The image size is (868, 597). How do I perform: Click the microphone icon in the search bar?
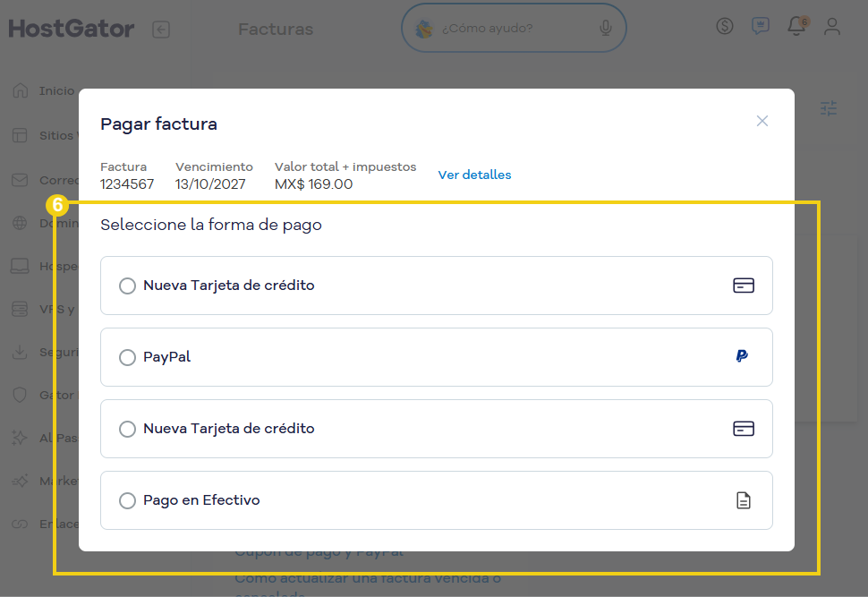click(606, 28)
